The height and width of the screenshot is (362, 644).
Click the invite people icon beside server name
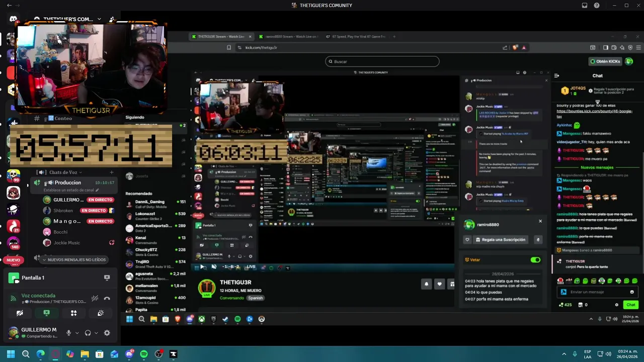tap(112, 19)
